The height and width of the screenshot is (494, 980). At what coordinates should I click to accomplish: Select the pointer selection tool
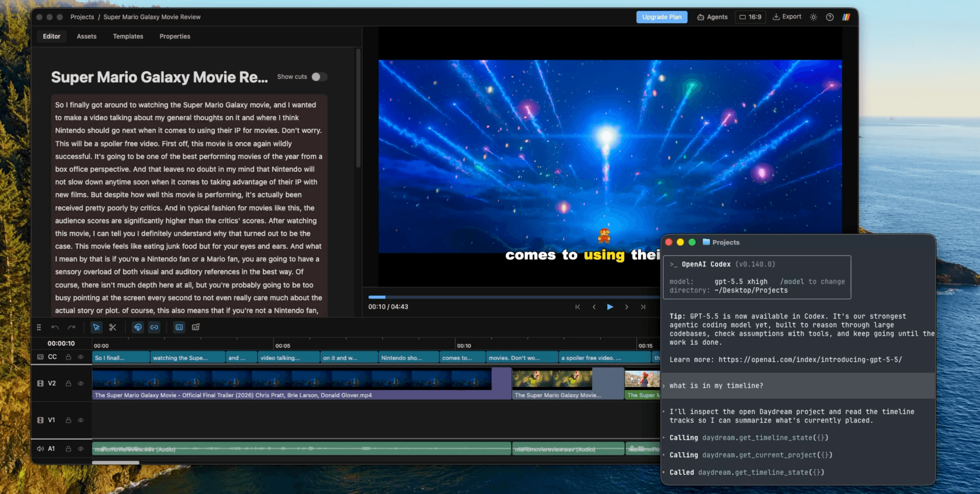[96, 327]
